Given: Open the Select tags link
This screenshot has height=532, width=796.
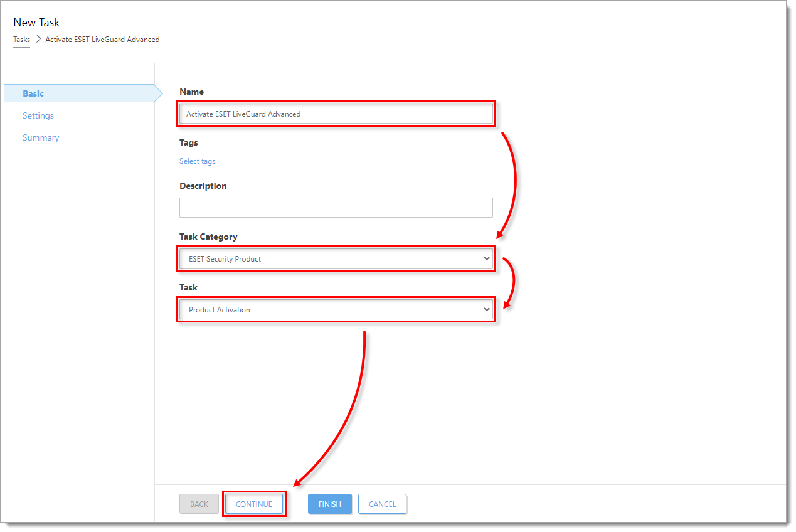Looking at the screenshot, I should tap(197, 161).
